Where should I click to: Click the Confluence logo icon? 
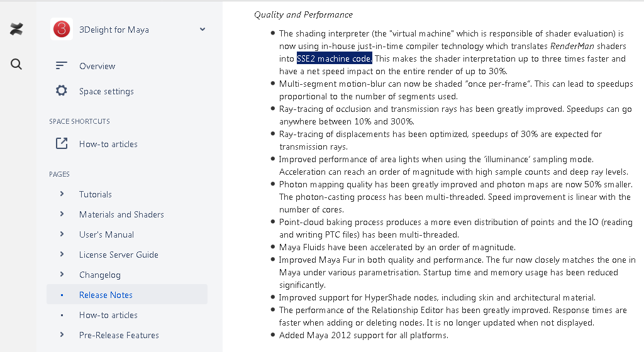17,29
